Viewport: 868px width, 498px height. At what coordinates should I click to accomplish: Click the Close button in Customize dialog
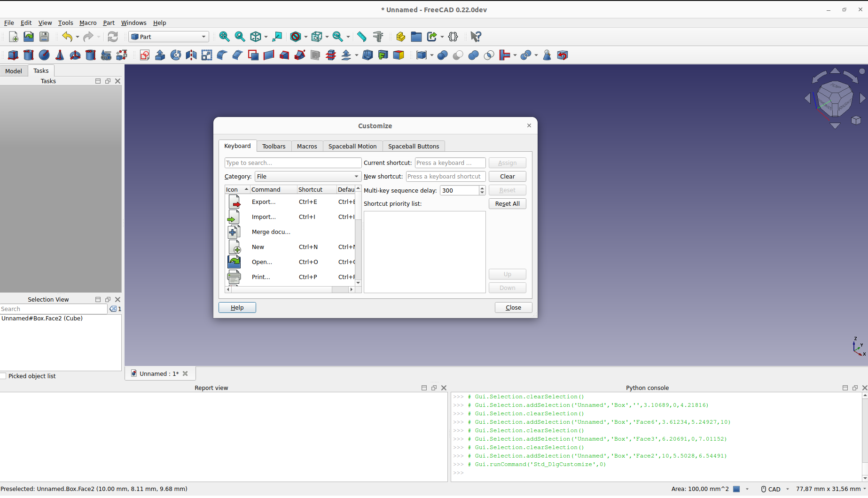(513, 308)
